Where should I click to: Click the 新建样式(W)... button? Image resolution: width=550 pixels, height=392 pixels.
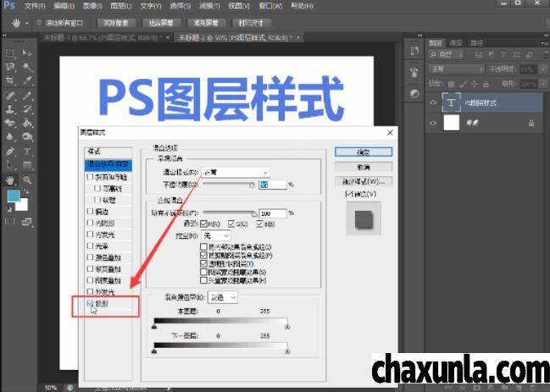click(x=364, y=181)
